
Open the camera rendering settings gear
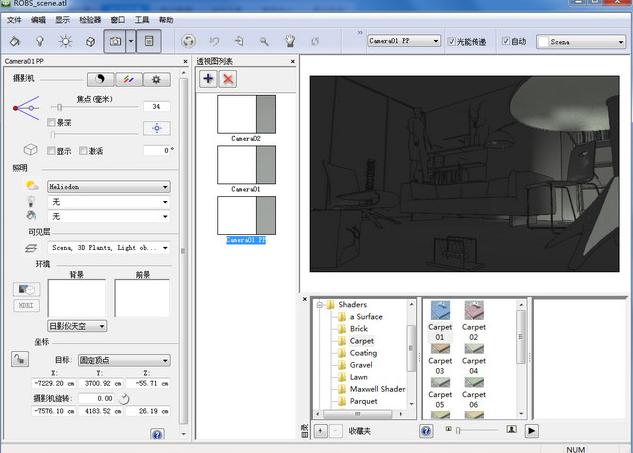tap(157, 79)
